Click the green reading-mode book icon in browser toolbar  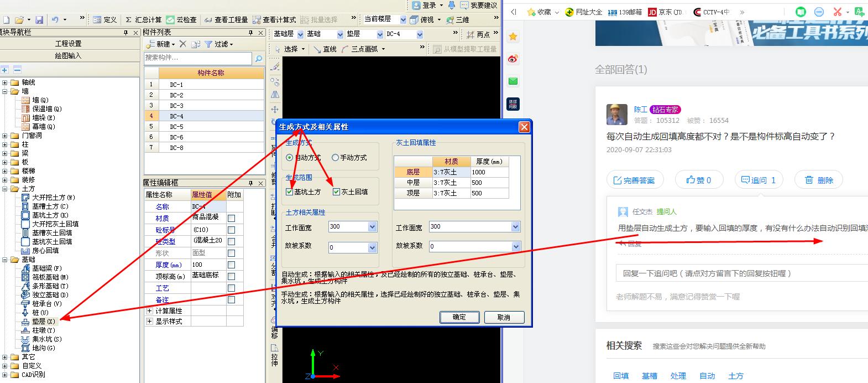pos(801,12)
